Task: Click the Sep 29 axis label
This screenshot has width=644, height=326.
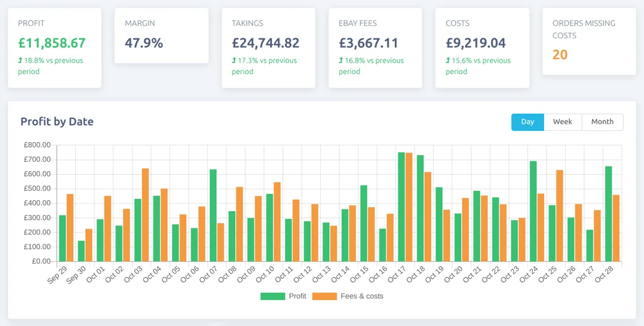Action: pos(57,275)
